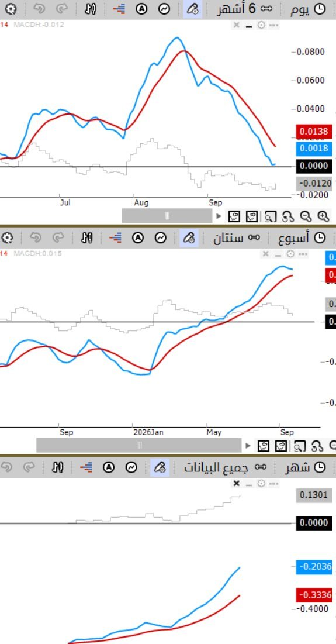Open chart type candle icon in monthly toolbar

point(57,467)
